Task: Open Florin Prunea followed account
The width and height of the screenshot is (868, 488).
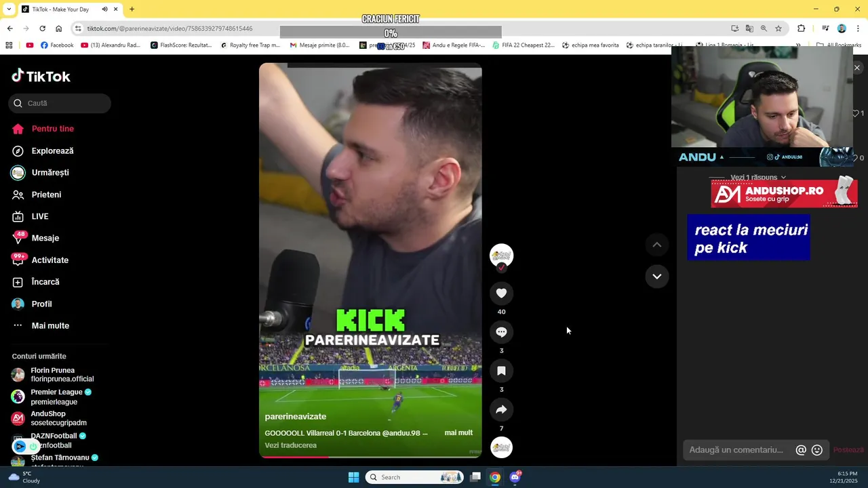Action: point(53,375)
